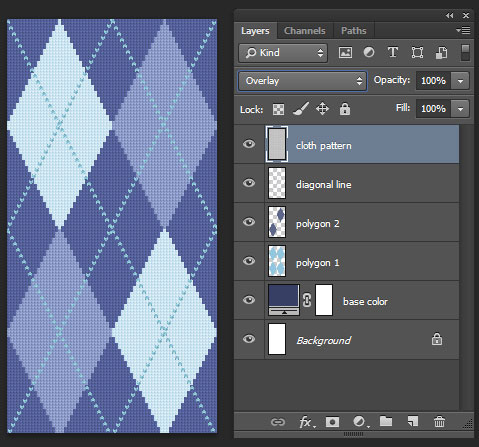
Task: Hide the polygon 1 layer
Action: tap(249, 261)
